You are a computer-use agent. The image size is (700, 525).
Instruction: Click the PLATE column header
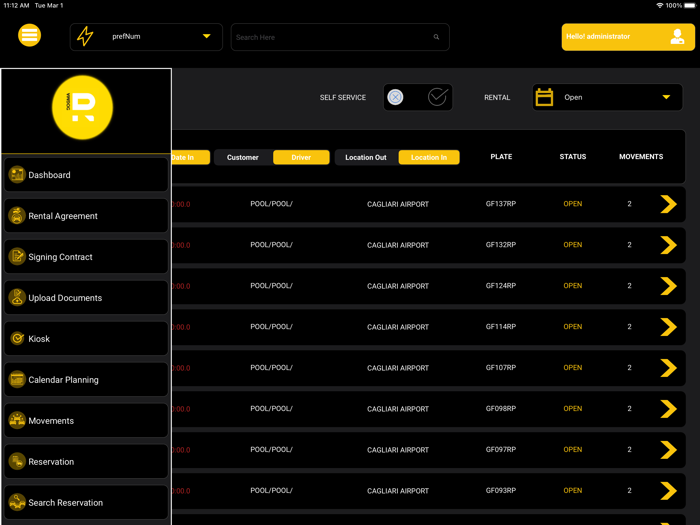pos(501,157)
